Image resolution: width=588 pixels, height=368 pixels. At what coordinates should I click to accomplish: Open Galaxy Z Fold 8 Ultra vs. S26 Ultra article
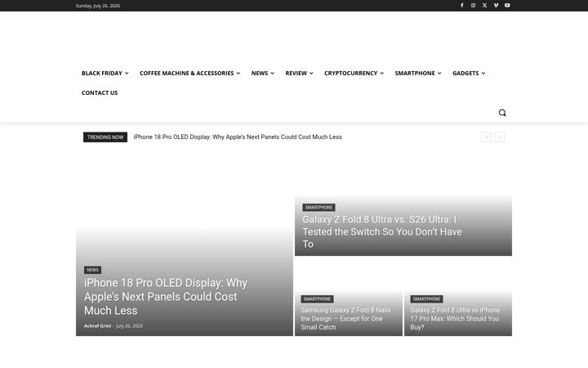382,231
